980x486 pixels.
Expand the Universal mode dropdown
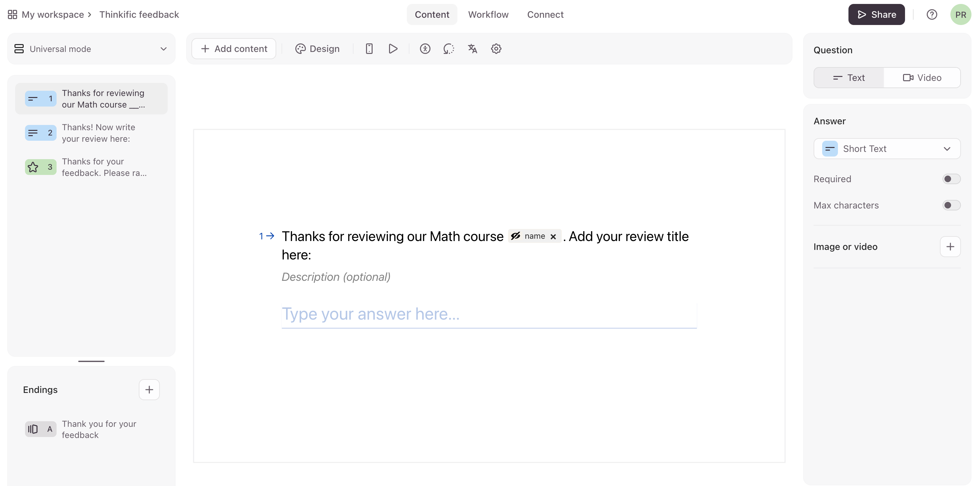[91, 49]
